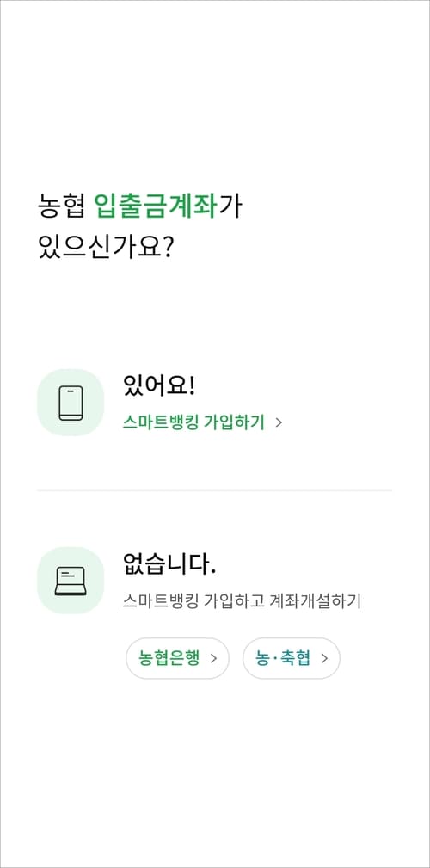
Task: Click the gray 스마트뱅킹 가입하고 계좌개설하기 description
Action: pyautogui.click(x=242, y=601)
